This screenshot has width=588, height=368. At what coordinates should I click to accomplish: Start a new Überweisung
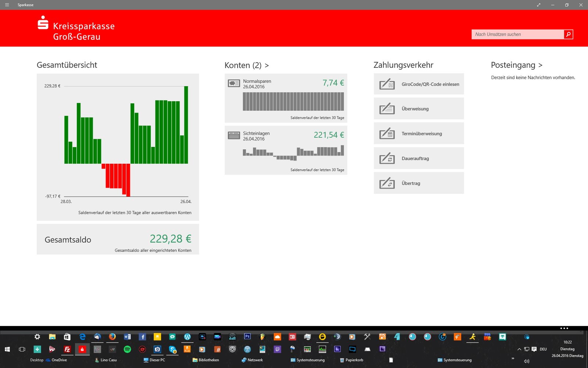(419, 109)
